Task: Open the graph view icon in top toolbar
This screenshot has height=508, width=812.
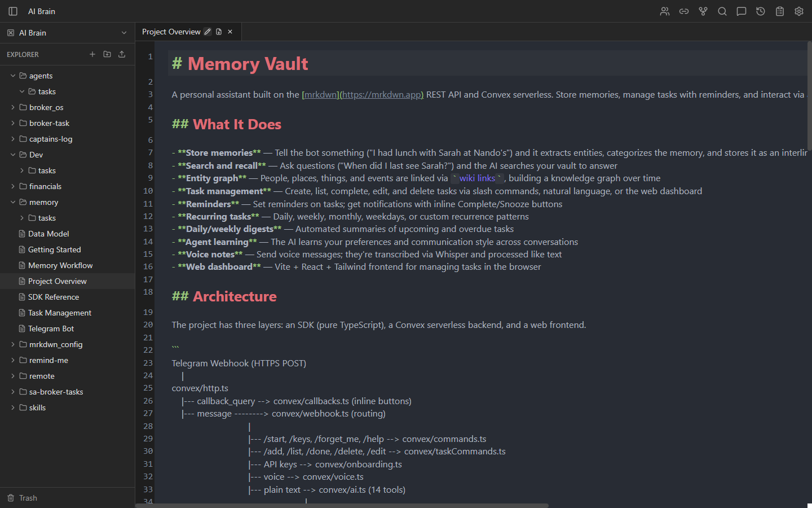Action: tap(703, 11)
